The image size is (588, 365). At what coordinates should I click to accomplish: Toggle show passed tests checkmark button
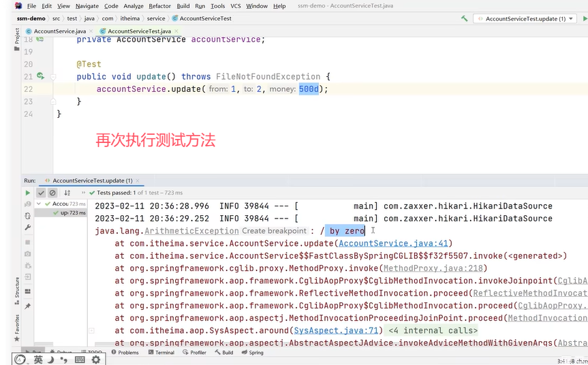point(41,193)
